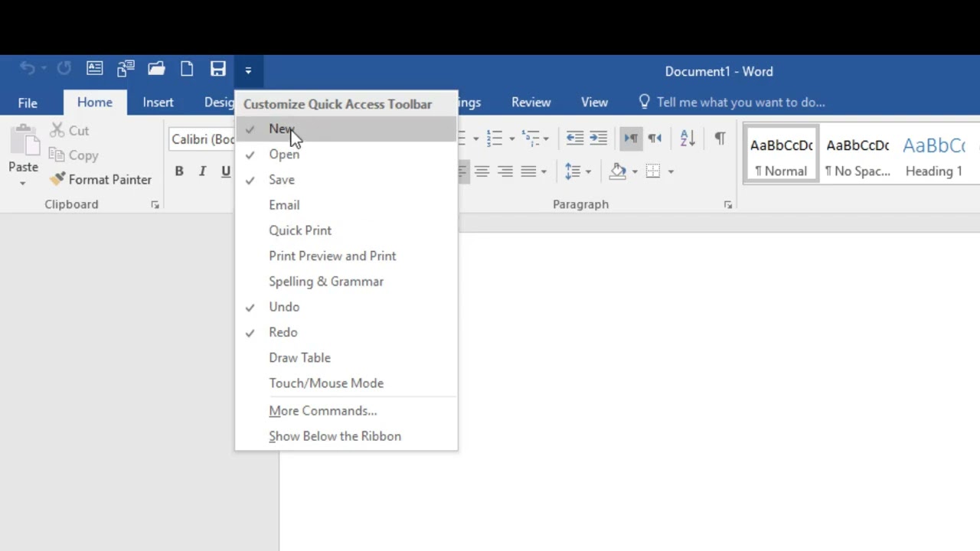
Task: Apply Bold formatting with the B icon
Action: tap(179, 171)
